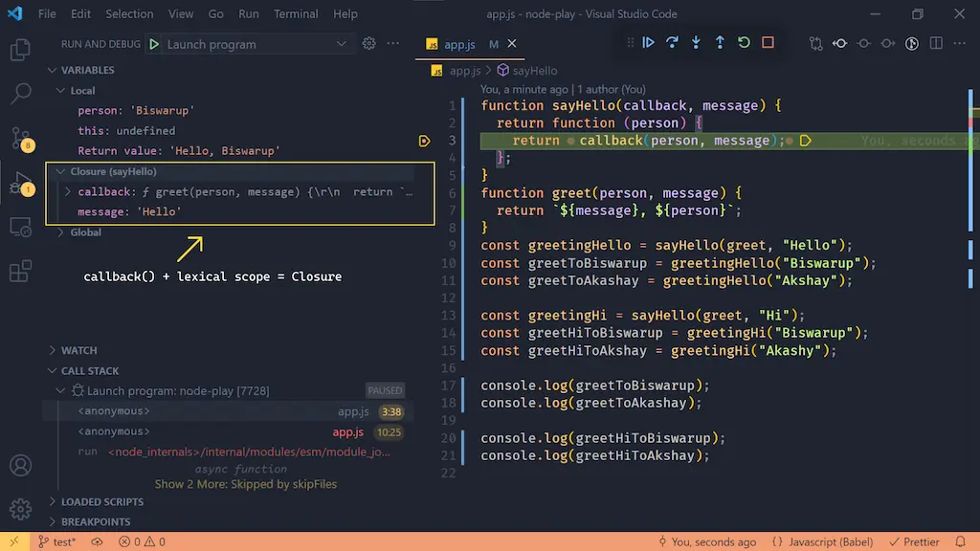Click the timeline view icon beside compare
Screen dimensions: 980x551
pos(839,43)
